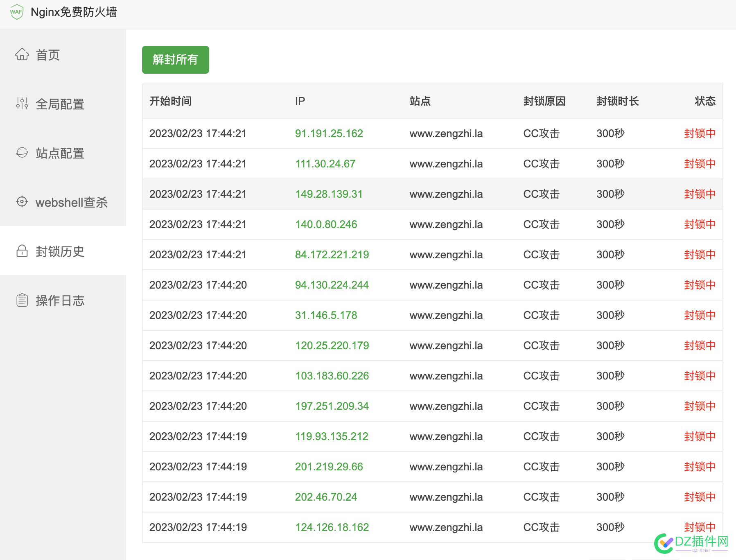
Task: Click the home icon beside 首页
Action: pos(22,54)
